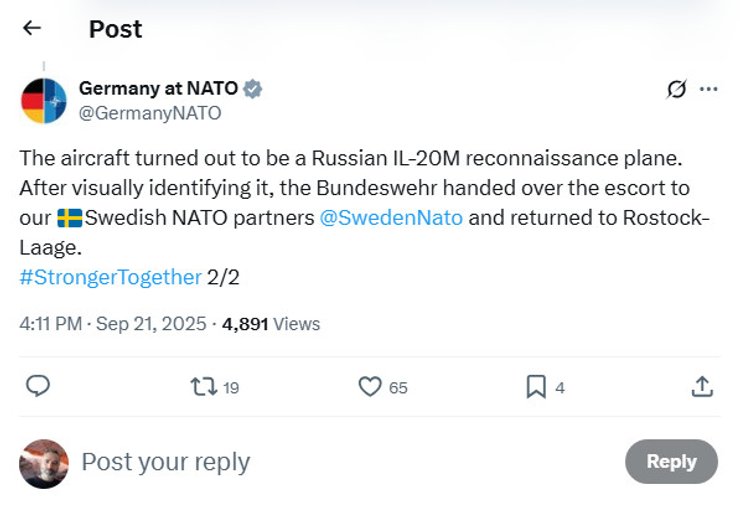
Task: Open the @GermanyNATO handle
Action: click(150, 113)
